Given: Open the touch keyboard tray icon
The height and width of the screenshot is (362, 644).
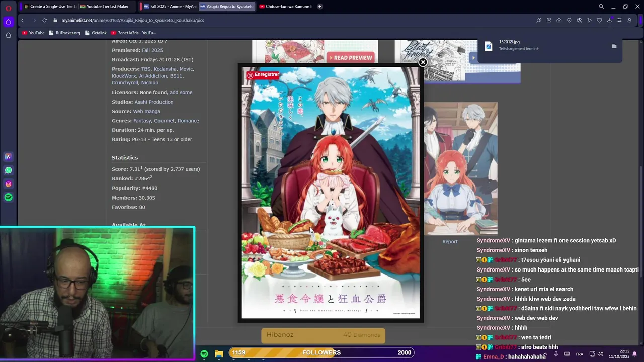Looking at the screenshot, I should (x=567, y=354).
